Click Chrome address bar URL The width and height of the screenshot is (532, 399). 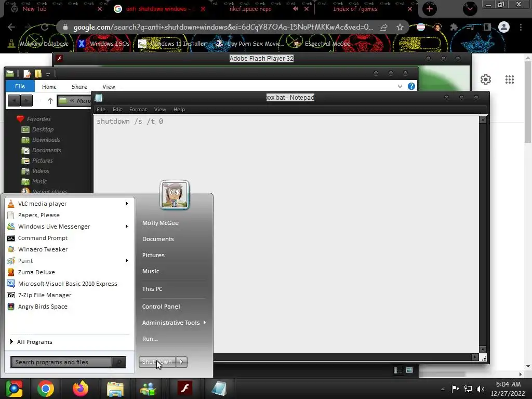click(x=223, y=27)
